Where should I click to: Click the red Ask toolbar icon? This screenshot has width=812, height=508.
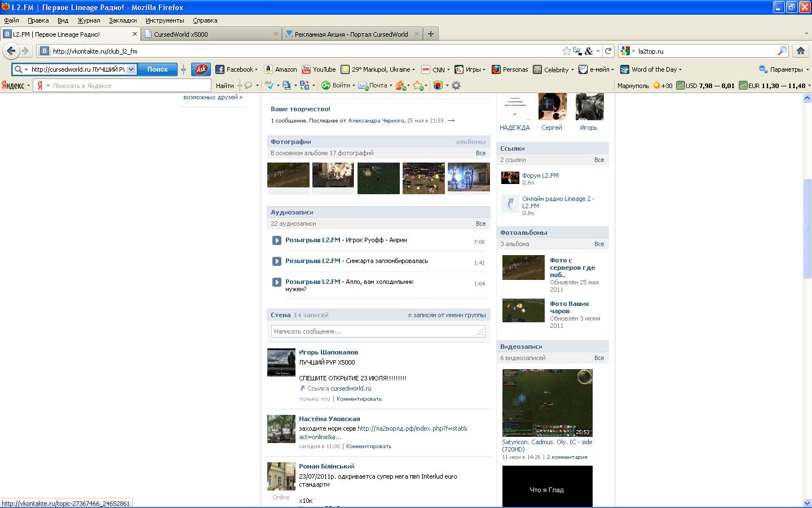200,69
